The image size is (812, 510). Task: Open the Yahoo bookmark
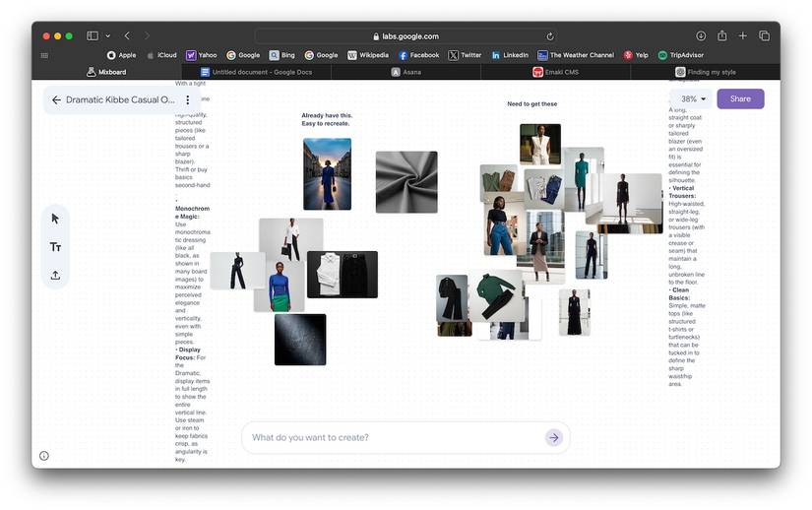(x=202, y=55)
